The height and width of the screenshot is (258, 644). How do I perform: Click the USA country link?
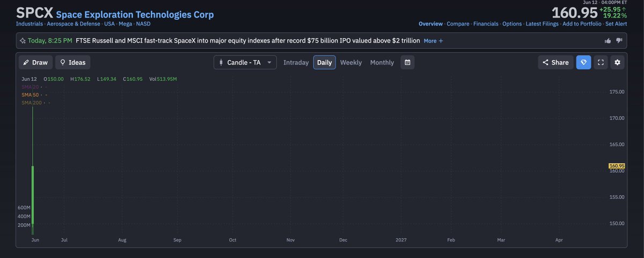(x=110, y=24)
